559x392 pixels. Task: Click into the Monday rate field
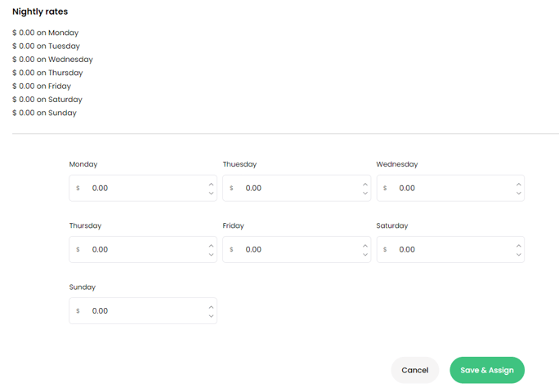(143, 188)
